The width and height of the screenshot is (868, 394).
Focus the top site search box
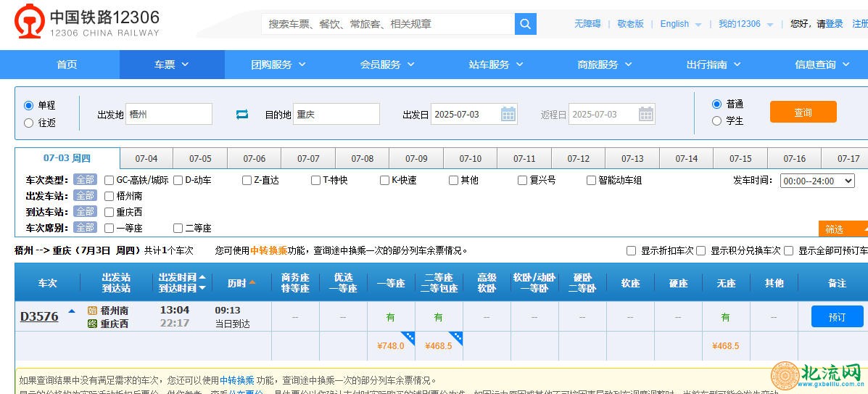[x=388, y=25]
